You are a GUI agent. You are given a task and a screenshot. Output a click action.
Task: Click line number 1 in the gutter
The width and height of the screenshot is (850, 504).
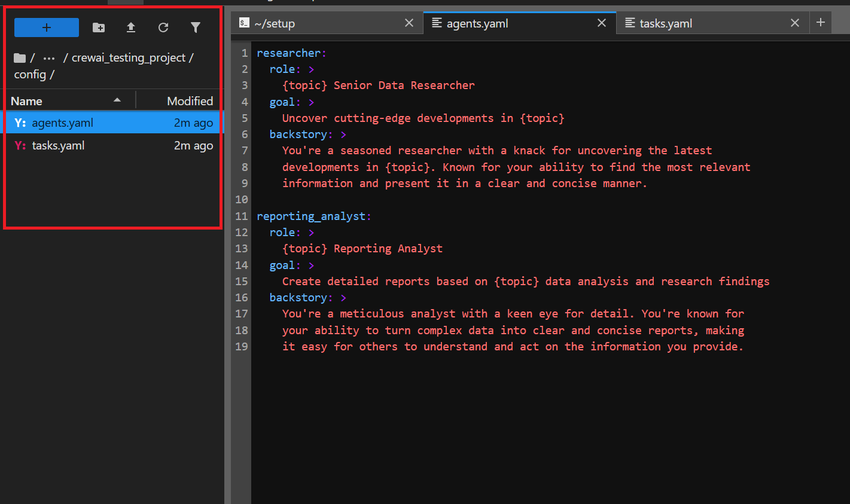[245, 53]
